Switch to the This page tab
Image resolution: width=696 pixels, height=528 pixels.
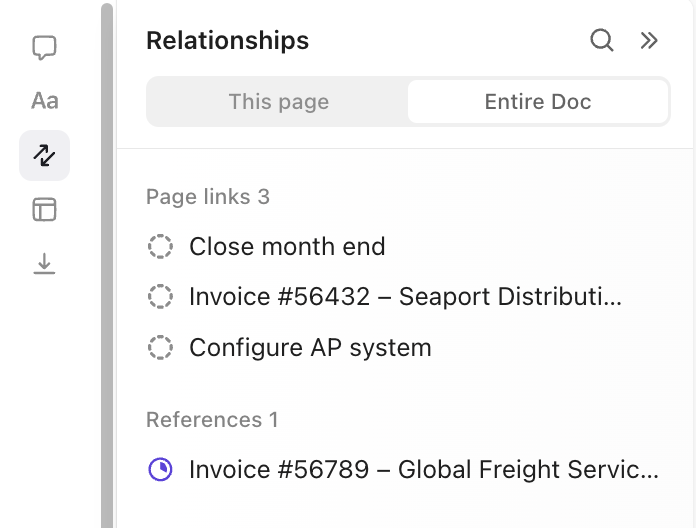point(278,102)
